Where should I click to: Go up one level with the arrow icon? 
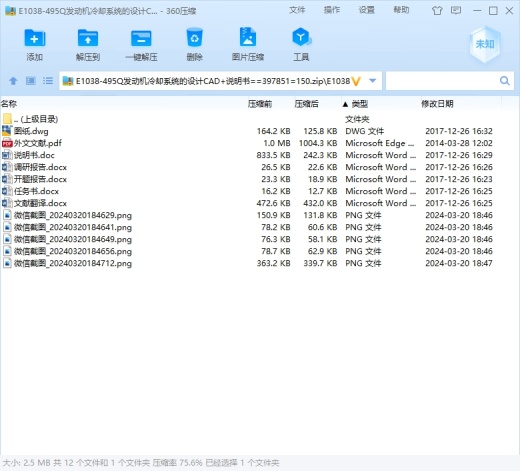tap(13, 81)
